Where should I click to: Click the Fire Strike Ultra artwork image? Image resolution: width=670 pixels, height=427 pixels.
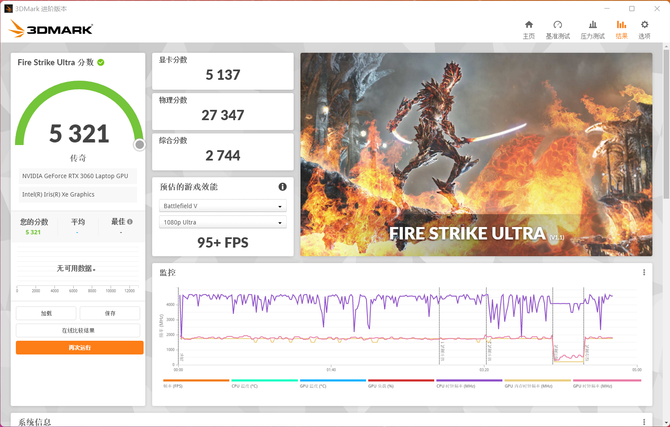coord(476,154)
